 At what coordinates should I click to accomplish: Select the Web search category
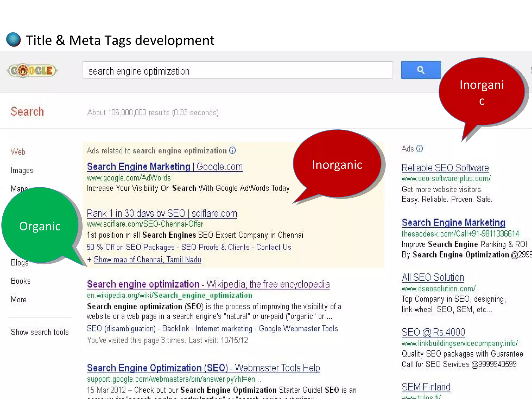click(x=18, y=152)
